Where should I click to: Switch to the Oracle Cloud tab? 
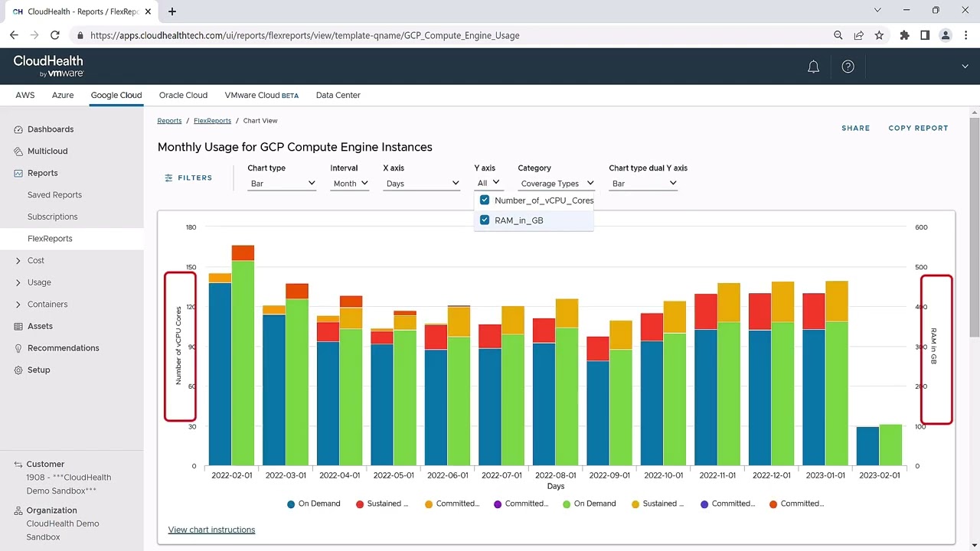click(x=183, y=96)
